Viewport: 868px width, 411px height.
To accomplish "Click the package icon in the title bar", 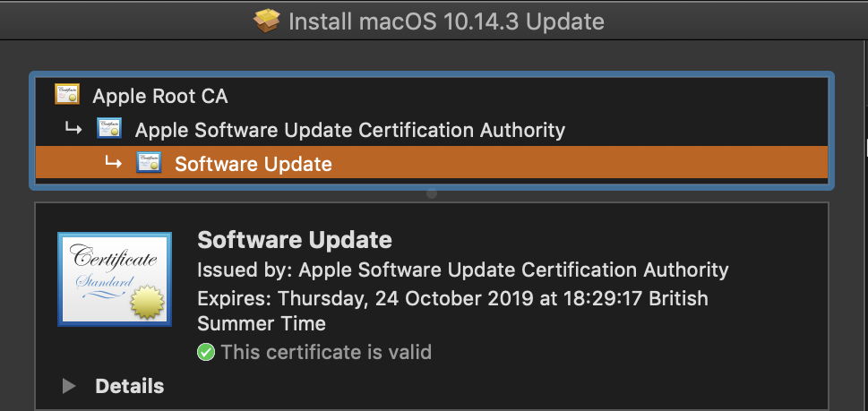I will (x=267, y=20).
